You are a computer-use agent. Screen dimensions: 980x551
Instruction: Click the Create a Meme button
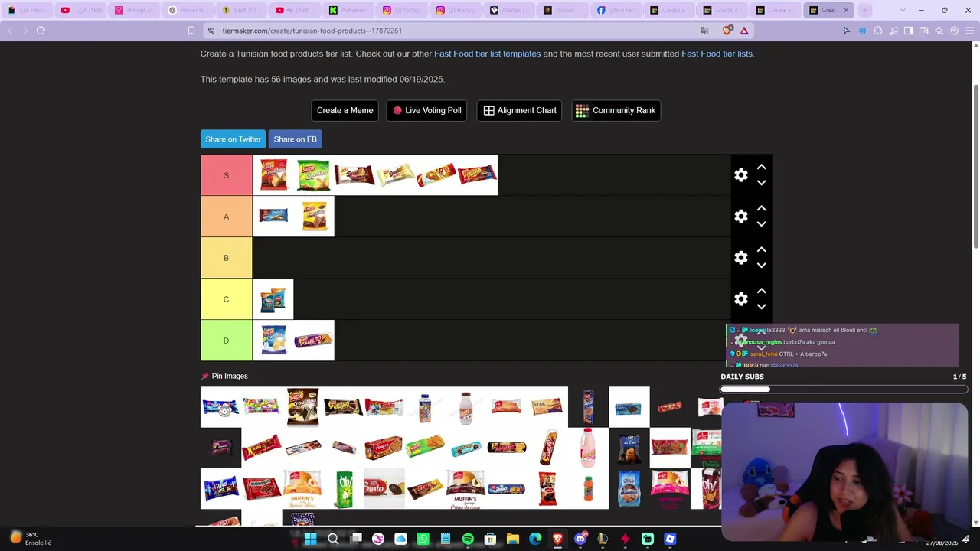pos(345,110)
